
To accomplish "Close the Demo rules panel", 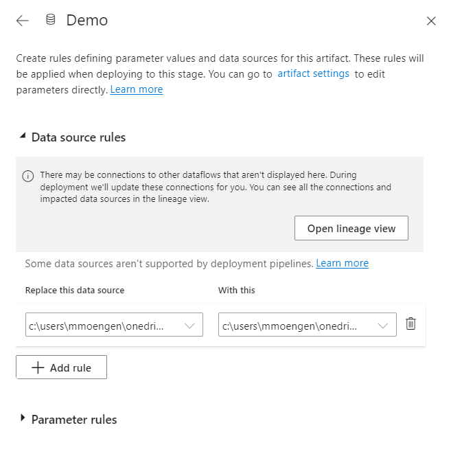I will (431, 21).
